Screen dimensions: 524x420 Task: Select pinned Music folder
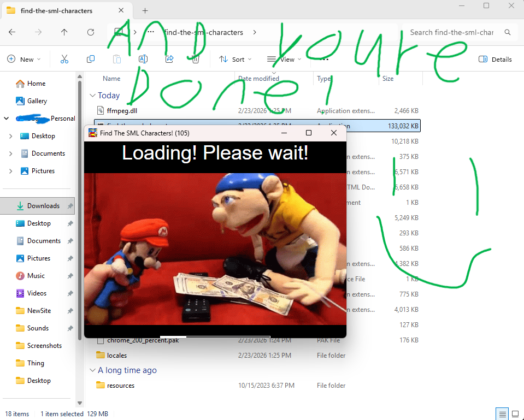(x=36, y=276)
